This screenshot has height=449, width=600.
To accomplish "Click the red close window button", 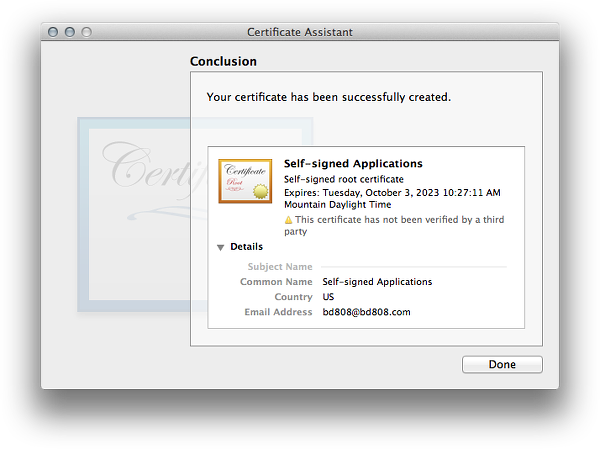I will (53, 32).
